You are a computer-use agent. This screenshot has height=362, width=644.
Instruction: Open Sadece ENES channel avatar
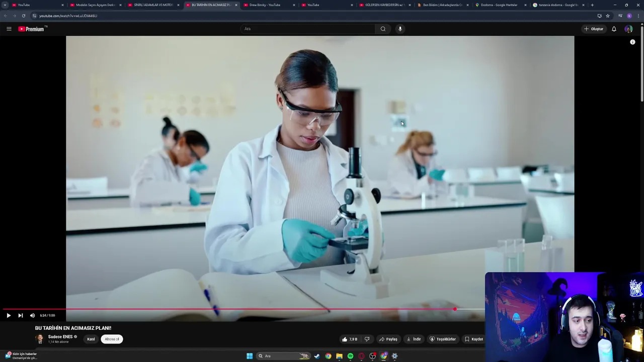40,339
